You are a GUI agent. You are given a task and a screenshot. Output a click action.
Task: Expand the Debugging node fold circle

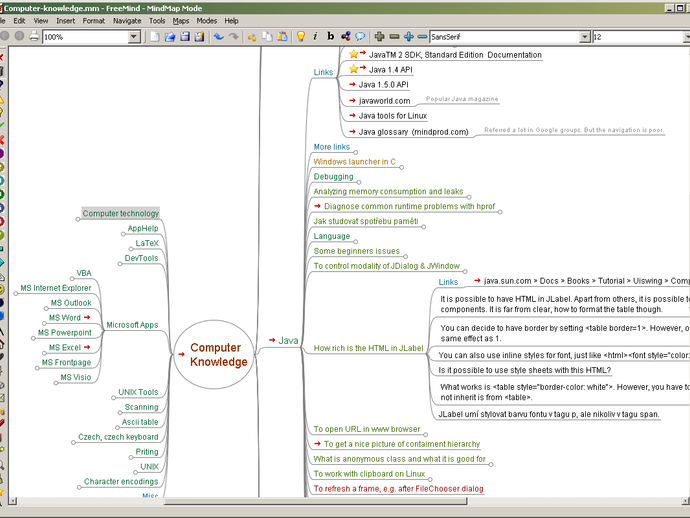point(359,182)
